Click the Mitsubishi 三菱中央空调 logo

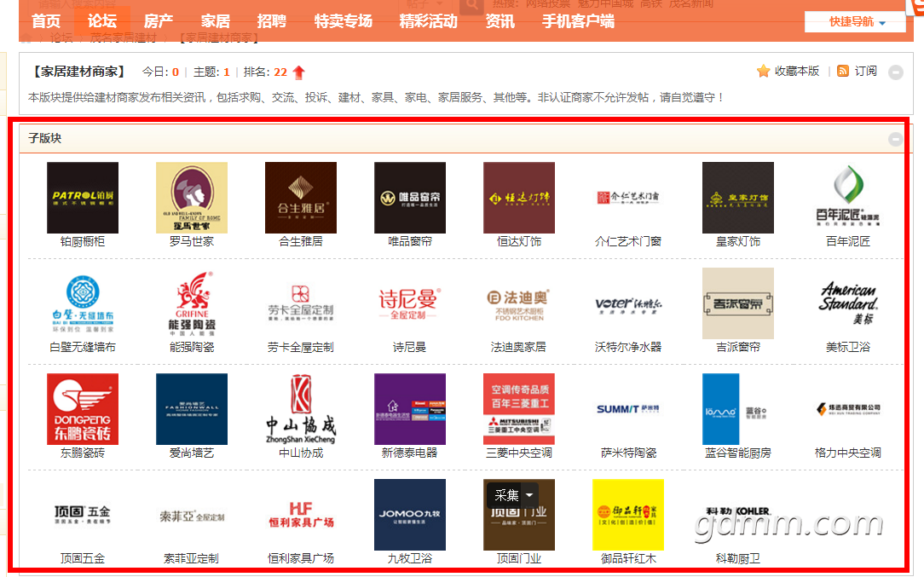click(519, 409)
